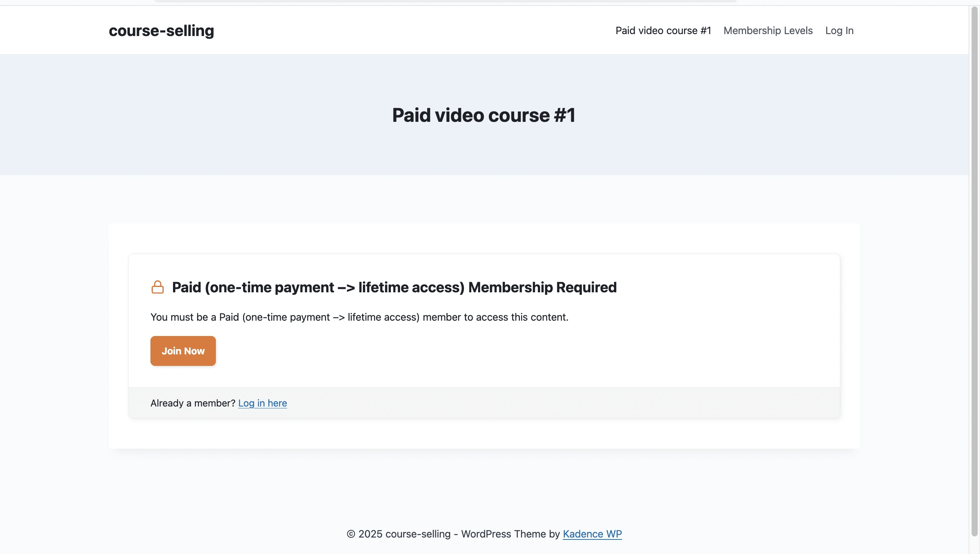
Task: Click 'WordPress Theme by' footer text
Action: (510, 534)
